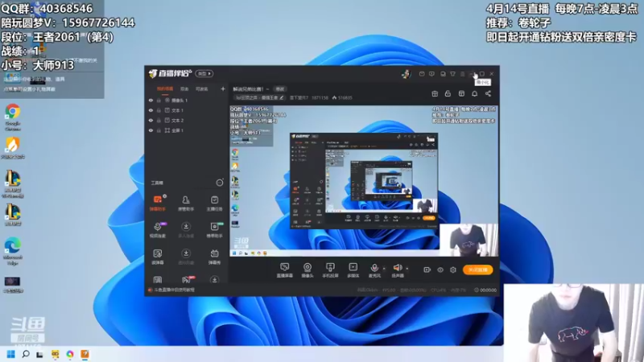
Task: Download the tool left of 弹幕秀
Action: coord(186,257)
